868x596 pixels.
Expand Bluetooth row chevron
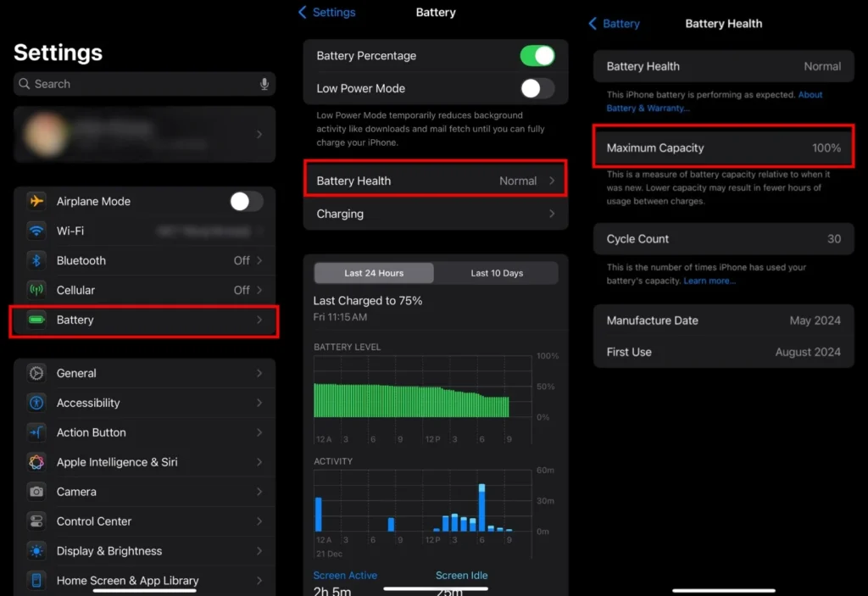(x=259, y=260)
